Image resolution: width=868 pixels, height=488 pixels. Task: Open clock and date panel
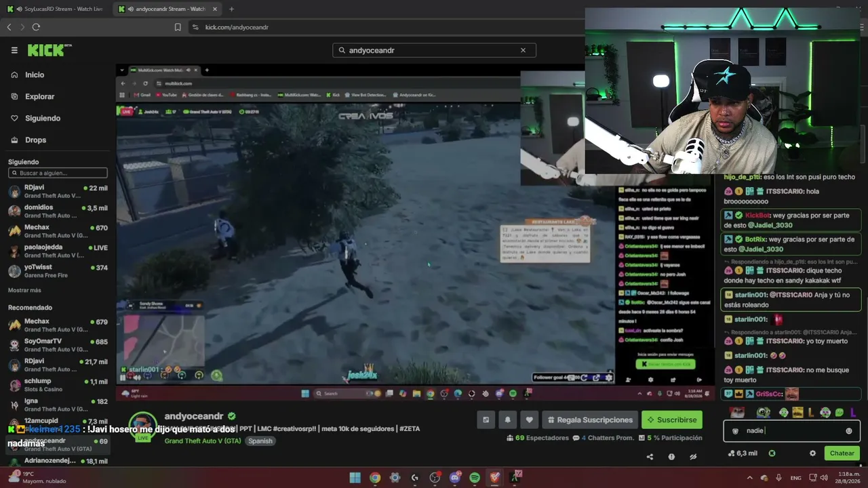click(848, 478)
